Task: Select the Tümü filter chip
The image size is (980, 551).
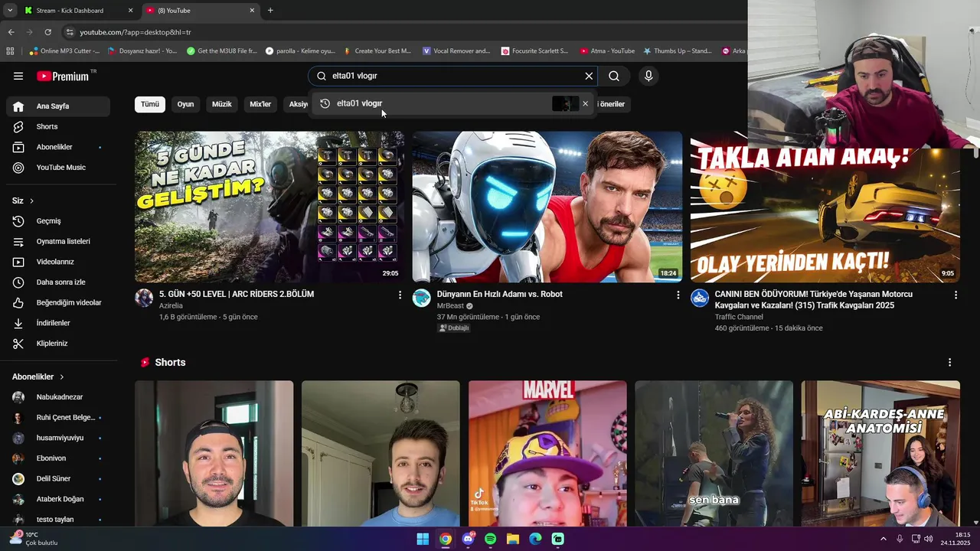Action: (150, 104)
